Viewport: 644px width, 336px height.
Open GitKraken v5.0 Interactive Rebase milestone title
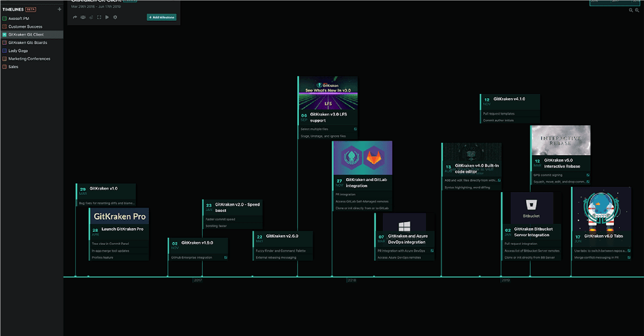562,163
